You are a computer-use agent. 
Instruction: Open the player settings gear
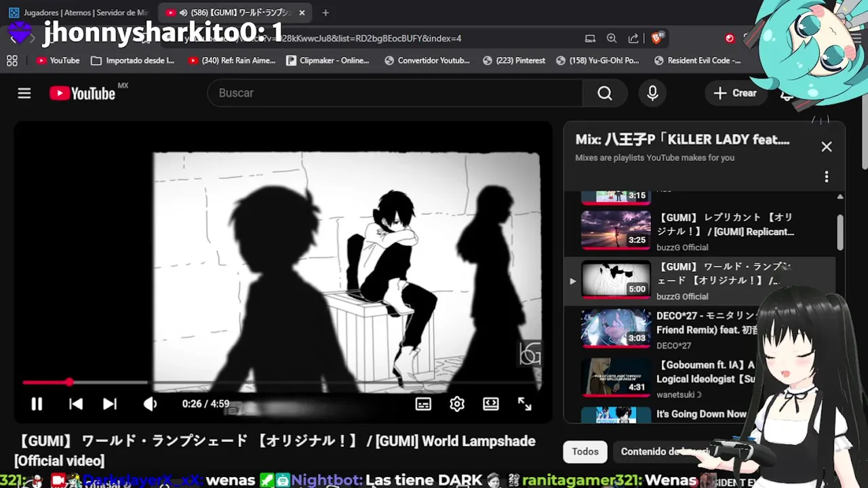click(x=457, y=404)
